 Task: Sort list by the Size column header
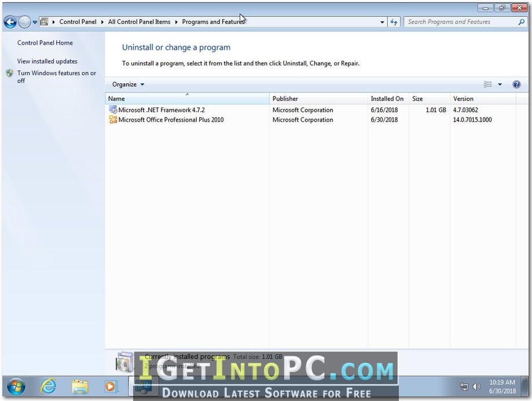point(430,98)
